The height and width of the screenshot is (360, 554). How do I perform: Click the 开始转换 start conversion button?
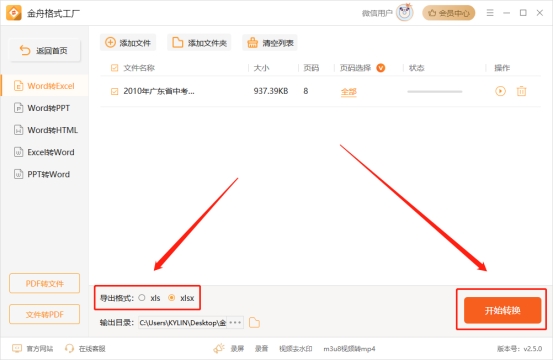(x=502, y=310)
